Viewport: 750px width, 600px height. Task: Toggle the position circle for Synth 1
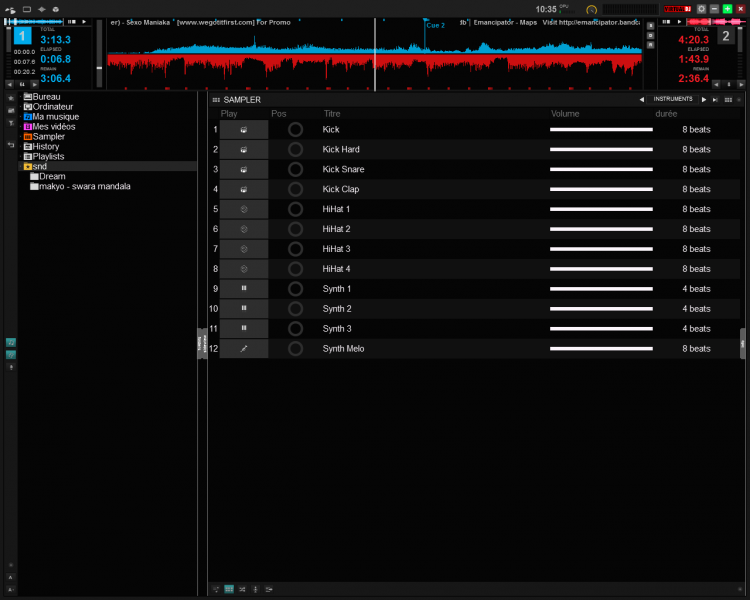(296, 289)
